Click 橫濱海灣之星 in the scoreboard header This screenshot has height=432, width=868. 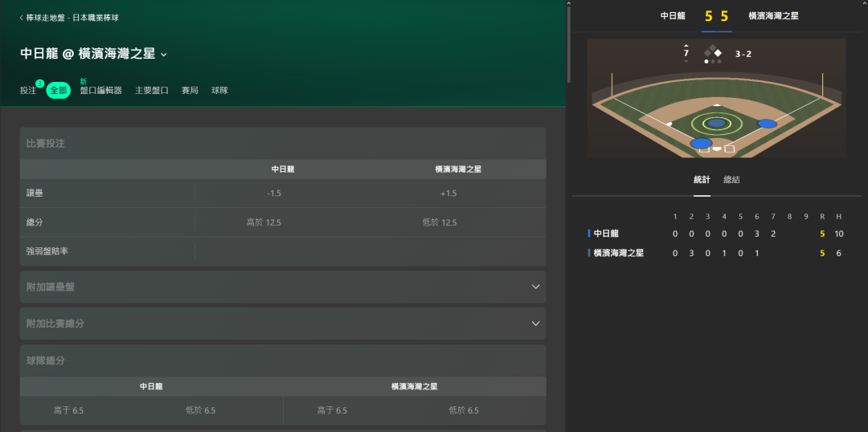pos(773,16)
